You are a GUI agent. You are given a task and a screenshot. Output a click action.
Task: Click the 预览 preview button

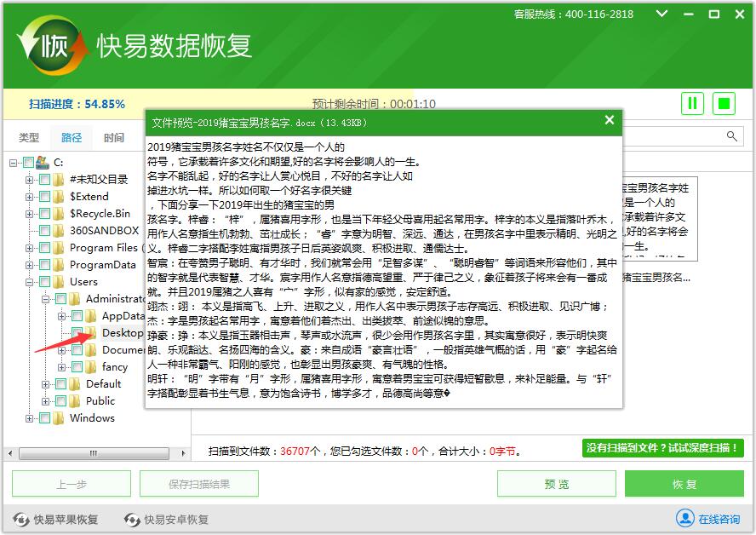point(557,484)
